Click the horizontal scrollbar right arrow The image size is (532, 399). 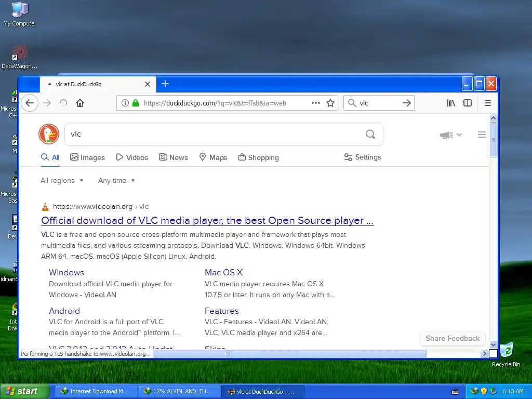[484, 353]
